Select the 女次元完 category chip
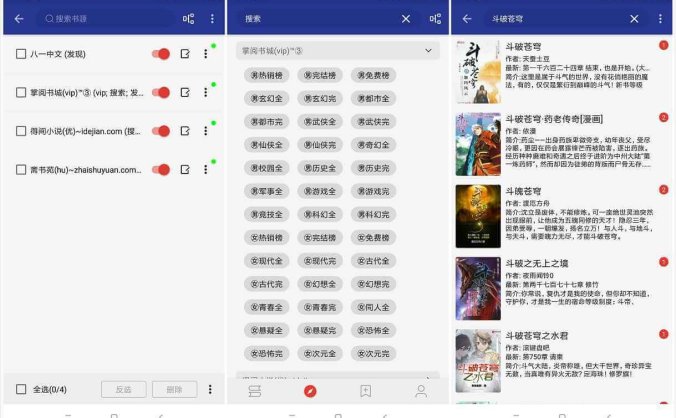 [x=373, y=354]
